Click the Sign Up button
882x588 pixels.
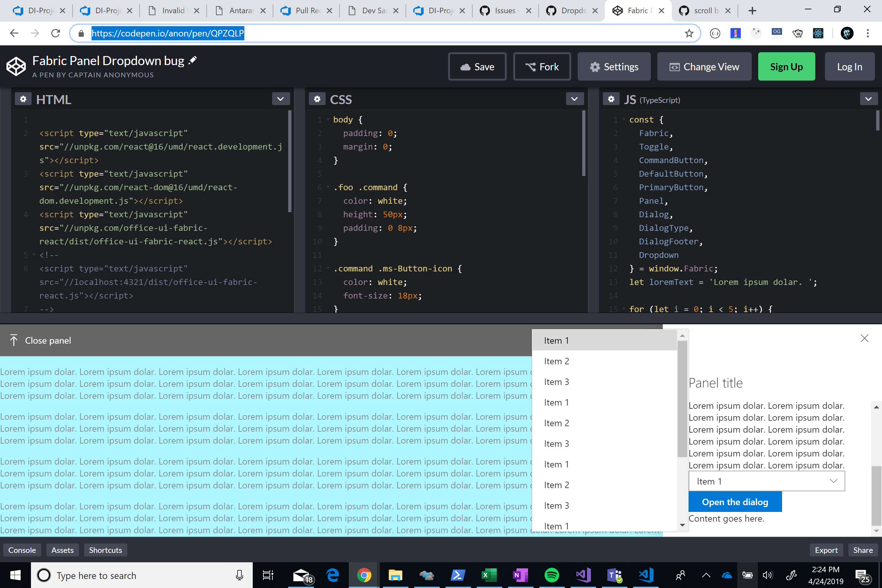[x=786, y=66]
